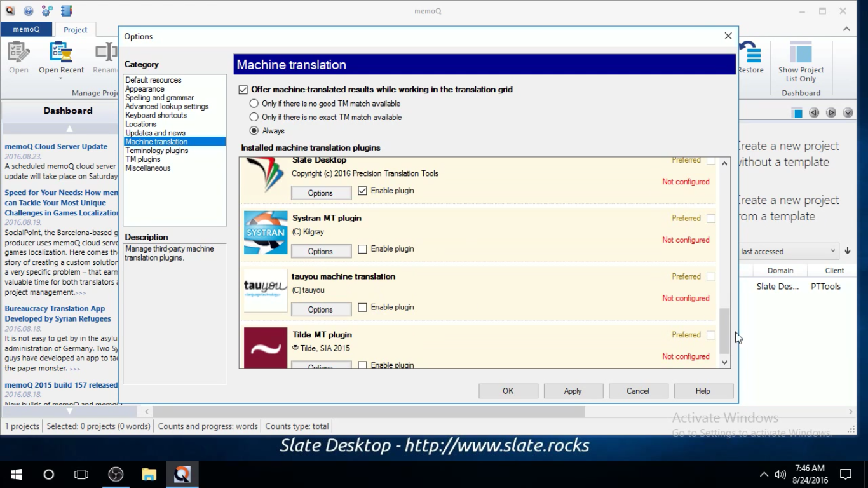
Task: Click the Restore ribbon icon
Action: coord(750,52)
